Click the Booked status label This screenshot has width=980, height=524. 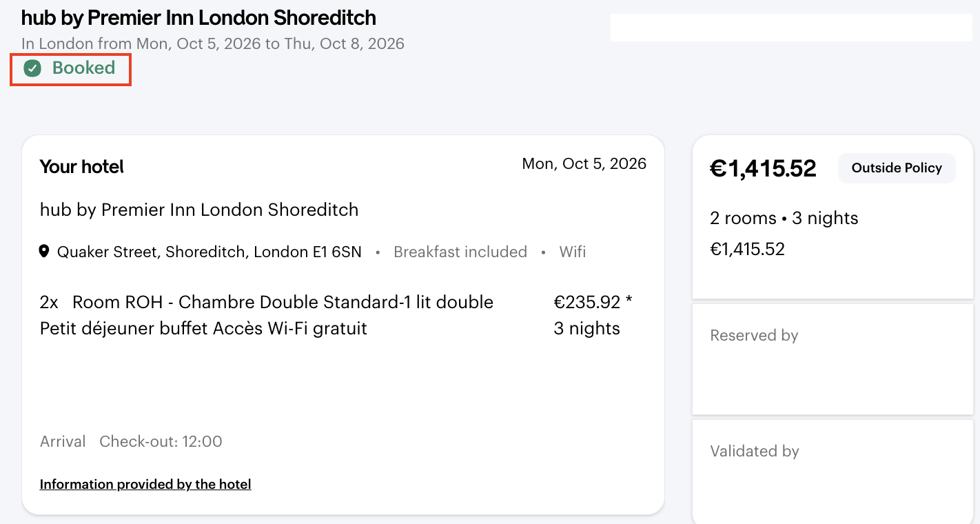point(83,68)
